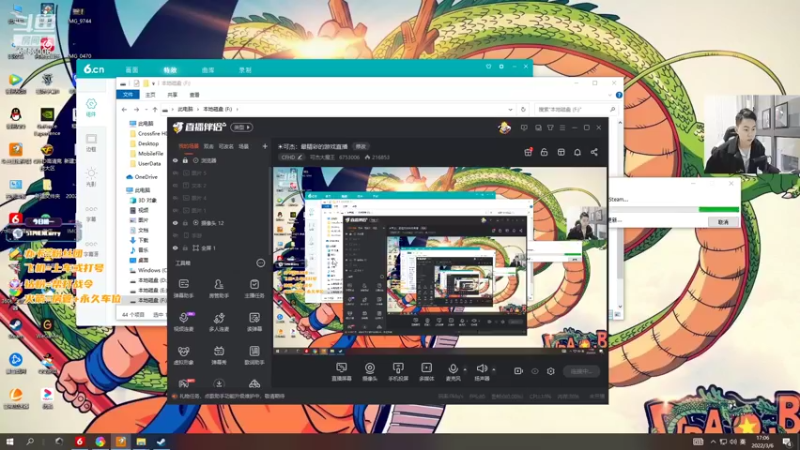This screenshot has height=450, width=800.
Task: Open the 组件 sidebar item in 6.cn
Action: [x=91, y=107]
